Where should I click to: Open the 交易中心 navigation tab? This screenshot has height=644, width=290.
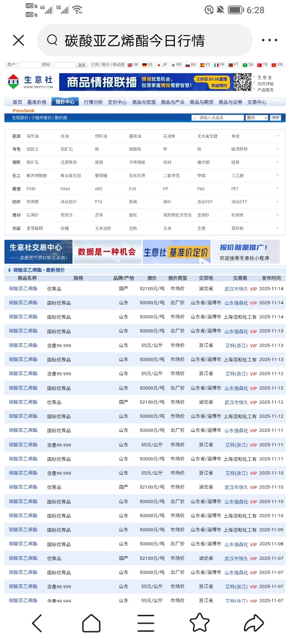pyautogui.click(x=257, y=102)
